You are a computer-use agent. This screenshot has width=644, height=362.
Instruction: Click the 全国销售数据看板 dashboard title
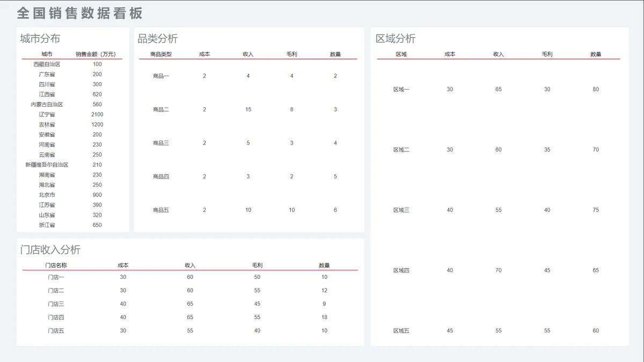pos(80,13)
